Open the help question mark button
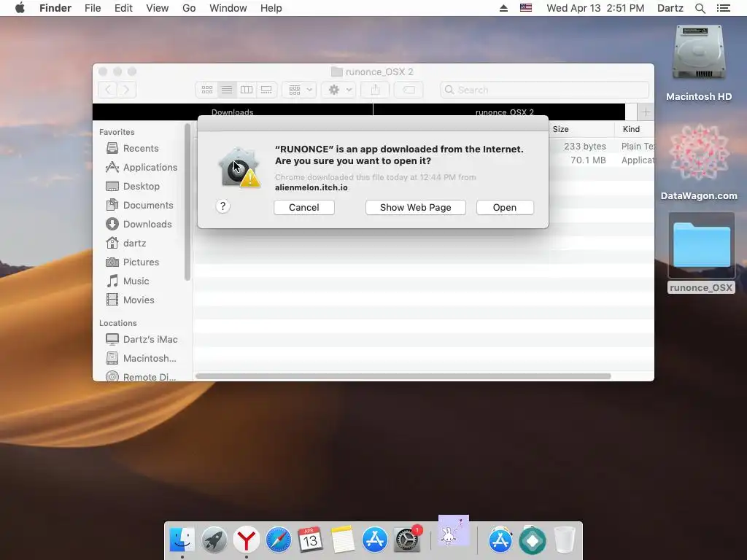Image resolution: width=747 pixels, height=560 pixels. 222,206
